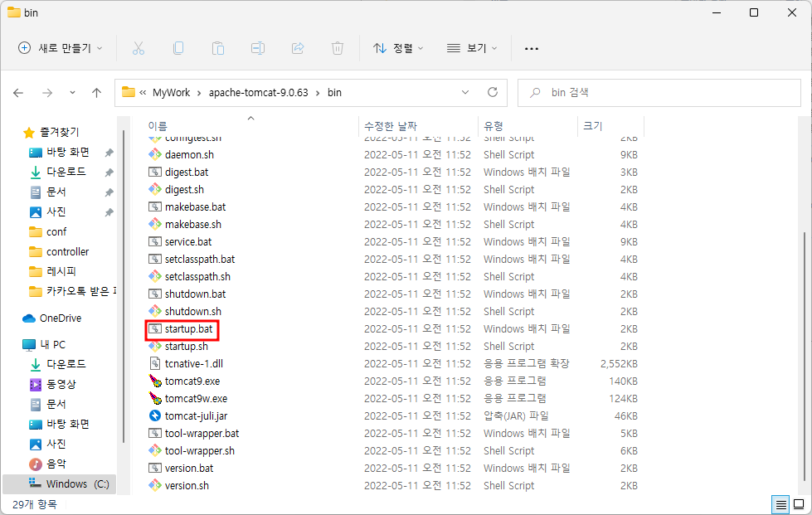Open 동영상 folder under 내 PC
Image resolution: width=812 pixels, height=515 pixels.
(x=52, y=384)
